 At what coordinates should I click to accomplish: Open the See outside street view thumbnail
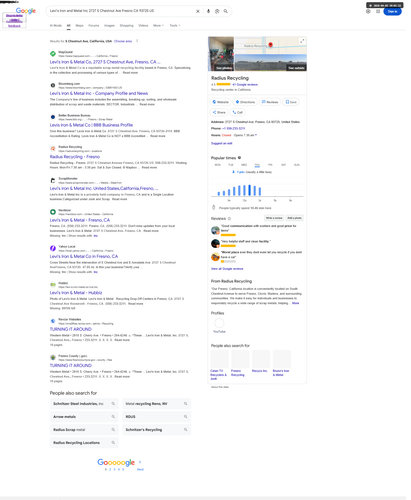(x=271, y=63)
